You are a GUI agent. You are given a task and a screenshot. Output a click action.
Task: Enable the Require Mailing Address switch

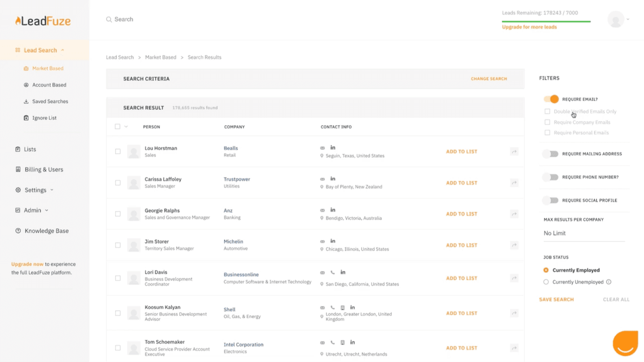click(x=551, y=154)
